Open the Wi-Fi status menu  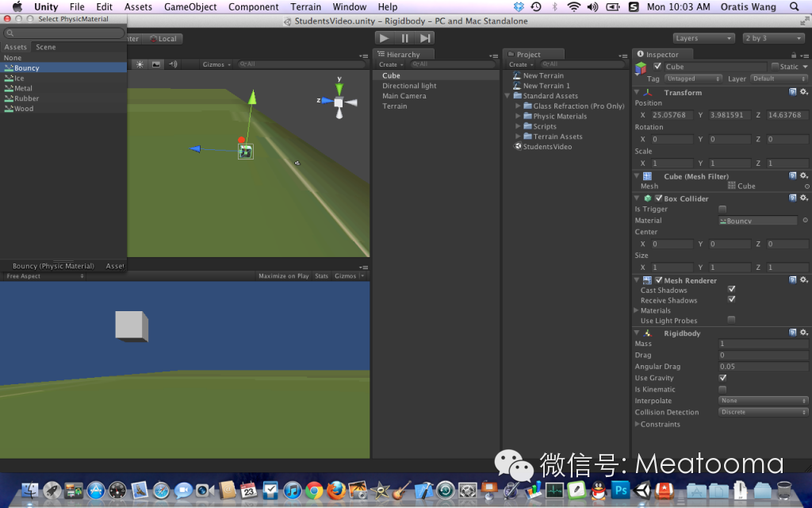573,6
